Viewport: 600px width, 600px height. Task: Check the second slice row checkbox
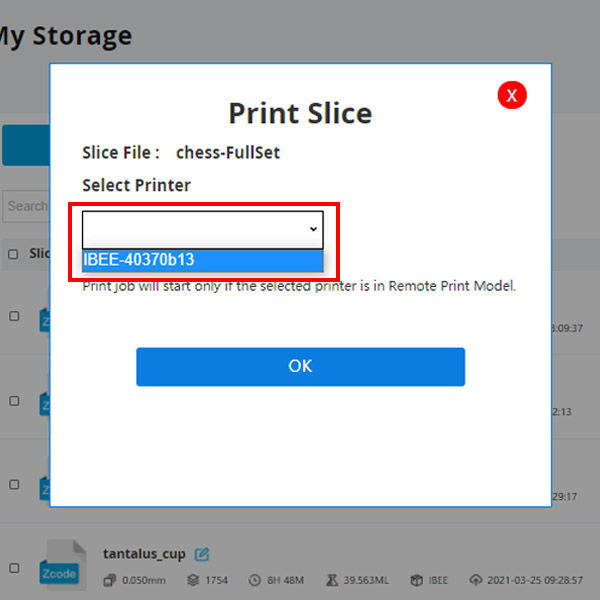(x=14, y=401)
